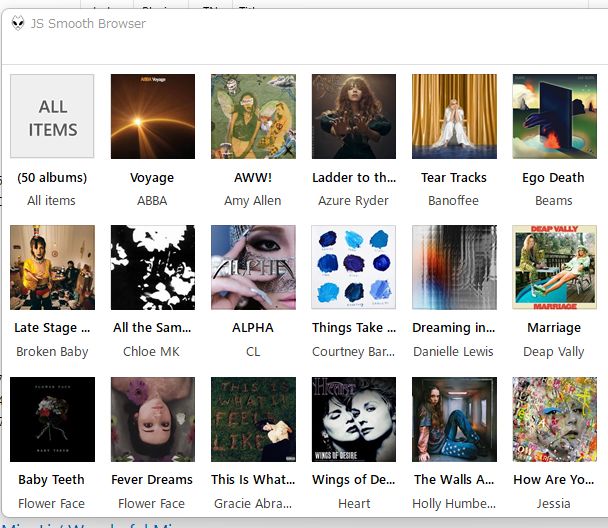Viewport: 608px width, 528px height.
Task: Select the Tear Tracks album cover
Action: click(x=454, y=116)
